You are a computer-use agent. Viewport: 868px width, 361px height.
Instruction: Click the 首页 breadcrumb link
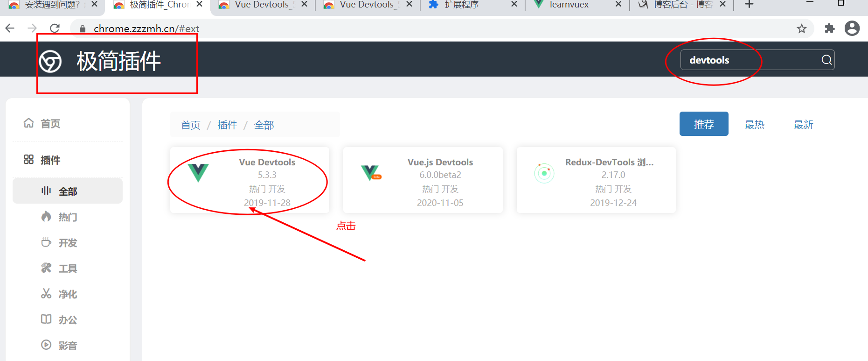(x=191, y=125)
